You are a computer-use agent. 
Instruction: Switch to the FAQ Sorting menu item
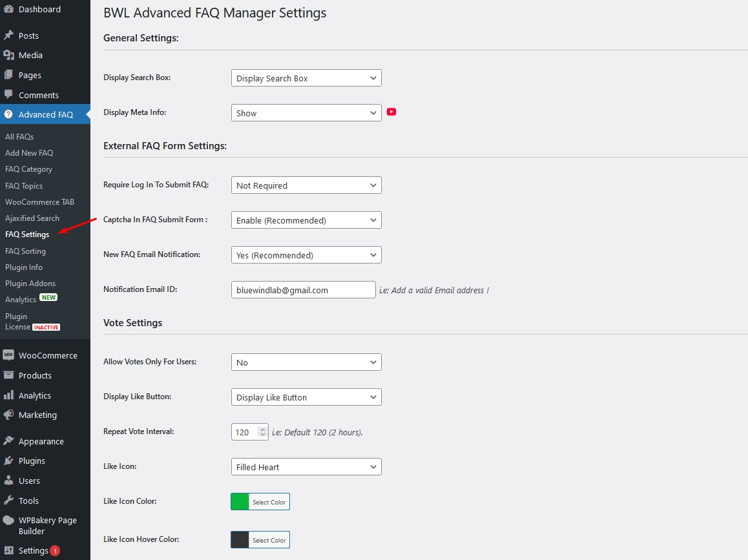(24, 251)
